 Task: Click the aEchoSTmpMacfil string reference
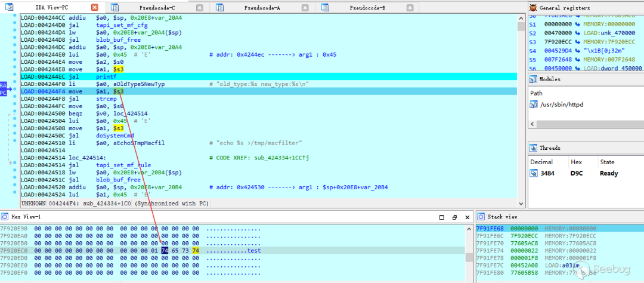coord(139,142)
